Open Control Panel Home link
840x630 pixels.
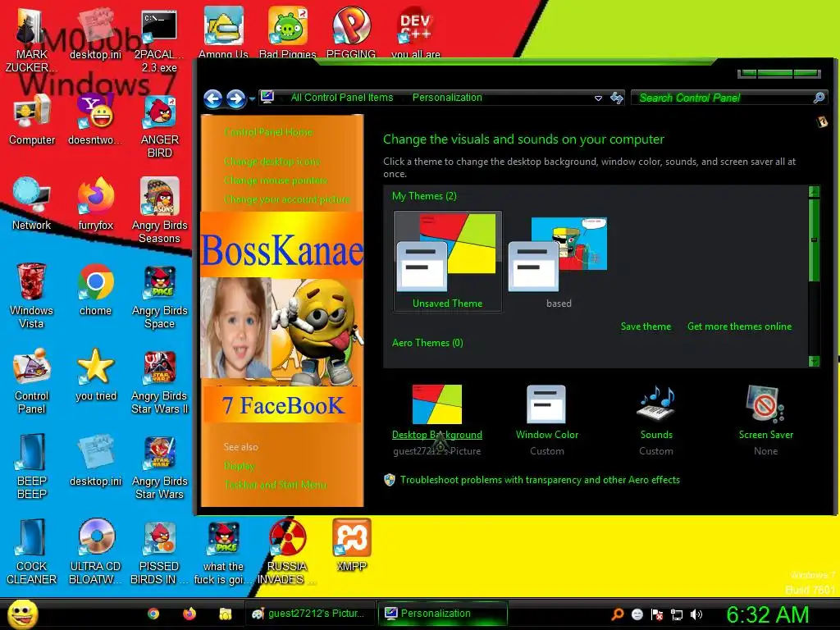tap(268, 132)
